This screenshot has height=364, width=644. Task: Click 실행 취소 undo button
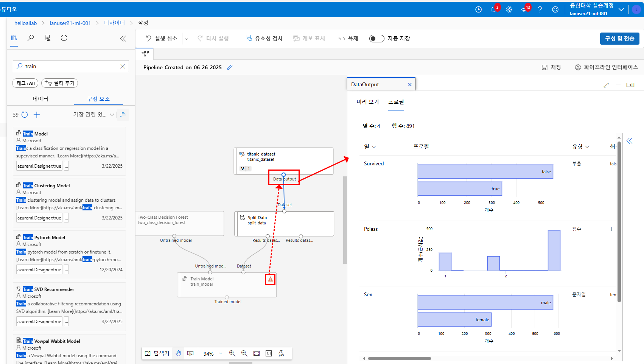click(x=162, y=38)
